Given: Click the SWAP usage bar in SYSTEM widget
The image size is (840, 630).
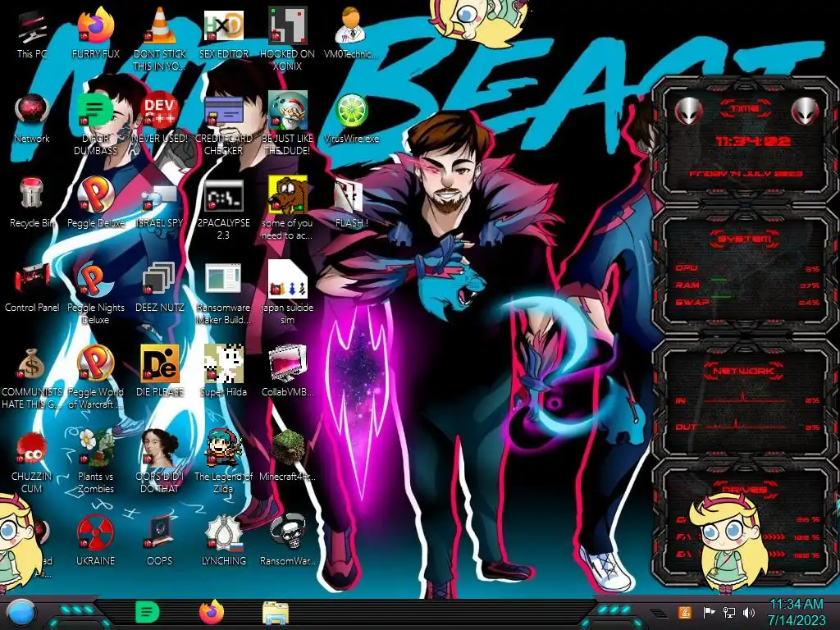Looking at the screenshot, I should coord(721,296).
